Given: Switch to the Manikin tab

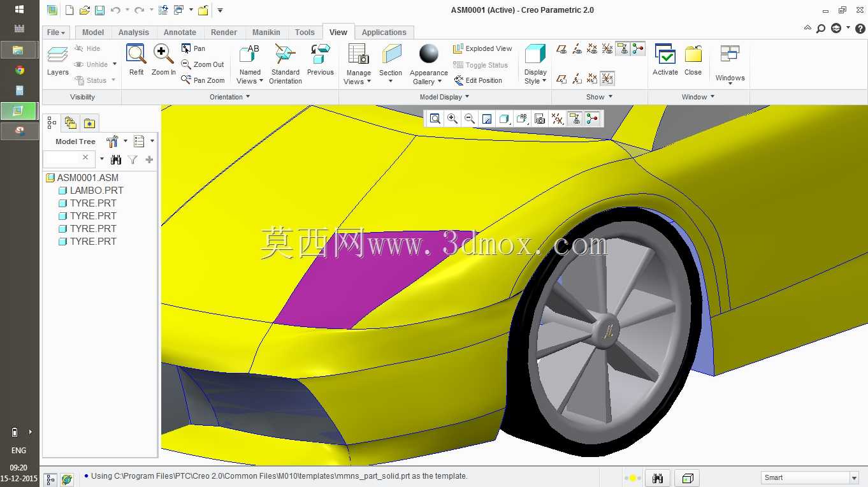Looking at the screenshot, I should (x=266, y=33).
